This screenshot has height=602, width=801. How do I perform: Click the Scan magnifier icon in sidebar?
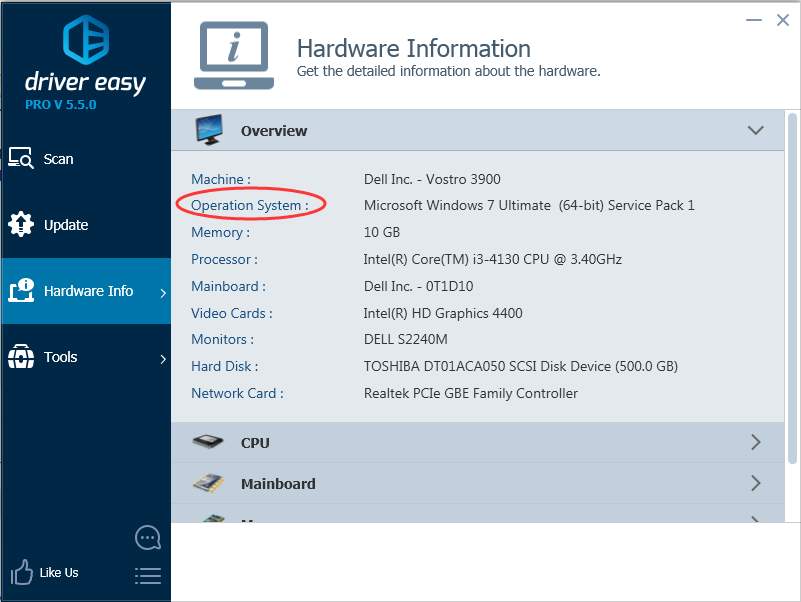click(21, 159)
